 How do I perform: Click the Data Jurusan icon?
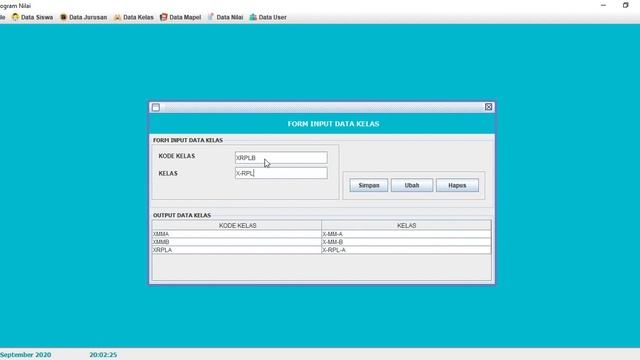pyautogui.click(x=63, y=17)
